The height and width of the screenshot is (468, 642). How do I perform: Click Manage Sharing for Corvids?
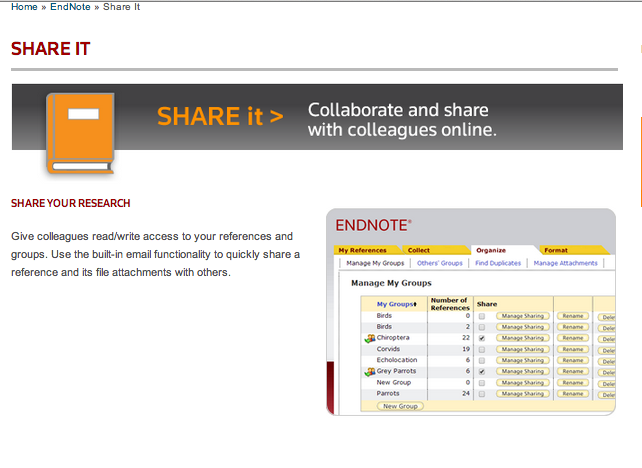[x=523, y=349]
